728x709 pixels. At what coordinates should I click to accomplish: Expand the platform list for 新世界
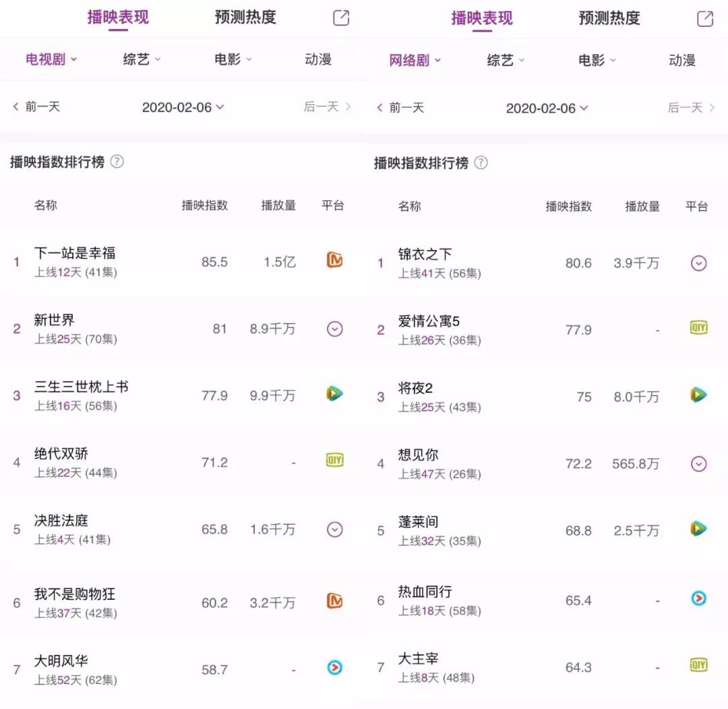pyautogui.click(x=334, y=329)
